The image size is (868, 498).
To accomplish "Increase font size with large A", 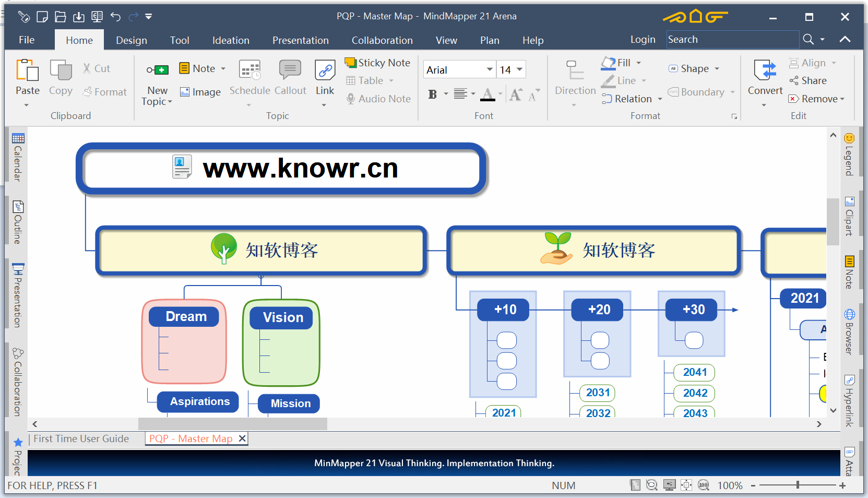I will 516,94.
